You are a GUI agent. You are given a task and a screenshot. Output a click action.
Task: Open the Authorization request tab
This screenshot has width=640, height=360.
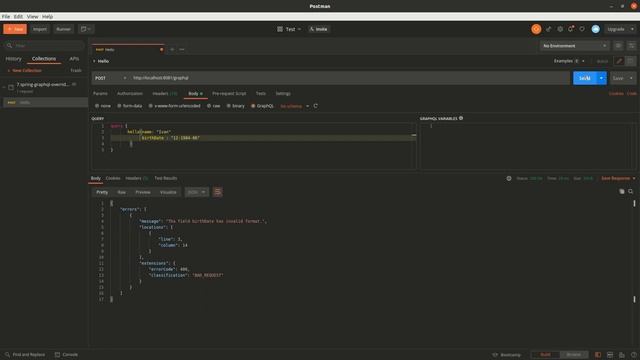pyautogui.click(x=130, y=93)
